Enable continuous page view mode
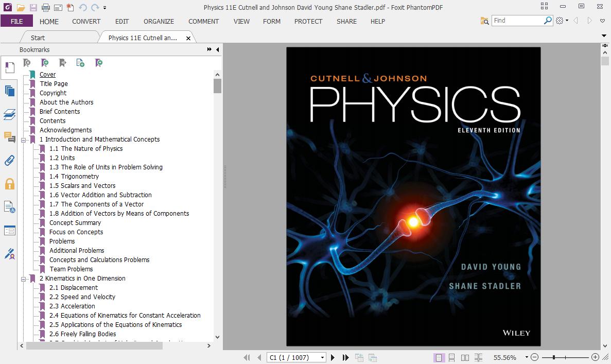Image resolution: width=611 pixels, height=364 pixels. click(451, 357)
